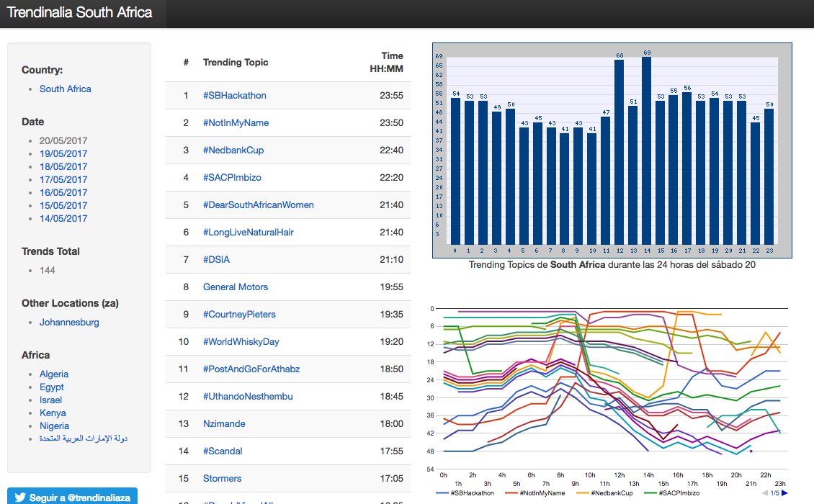Screen dimensions: 814x504
Task: Open #SACPImbizo trending topic
Action: pyautogui.click(x=232, y=178)
